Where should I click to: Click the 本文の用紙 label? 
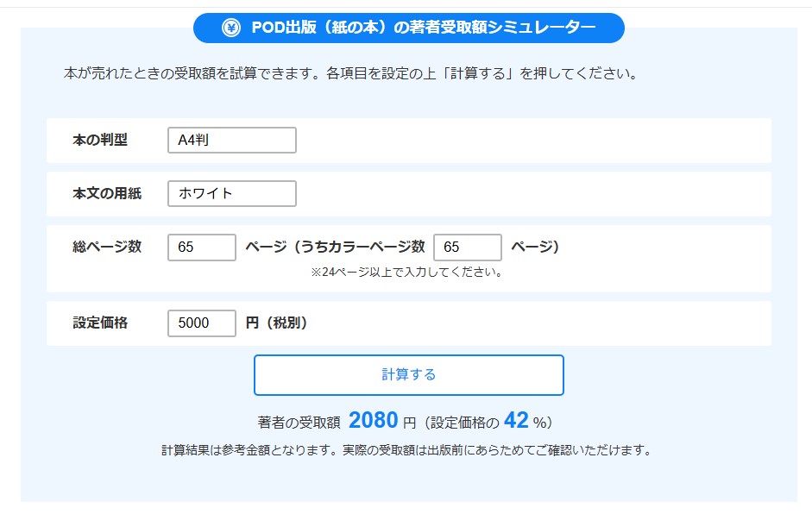coord(107,193)
